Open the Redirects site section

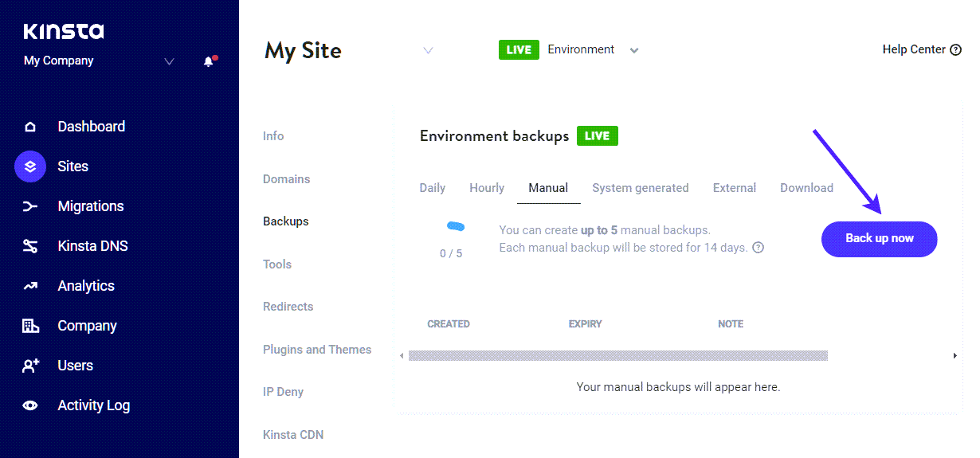[x=288, y=307]
